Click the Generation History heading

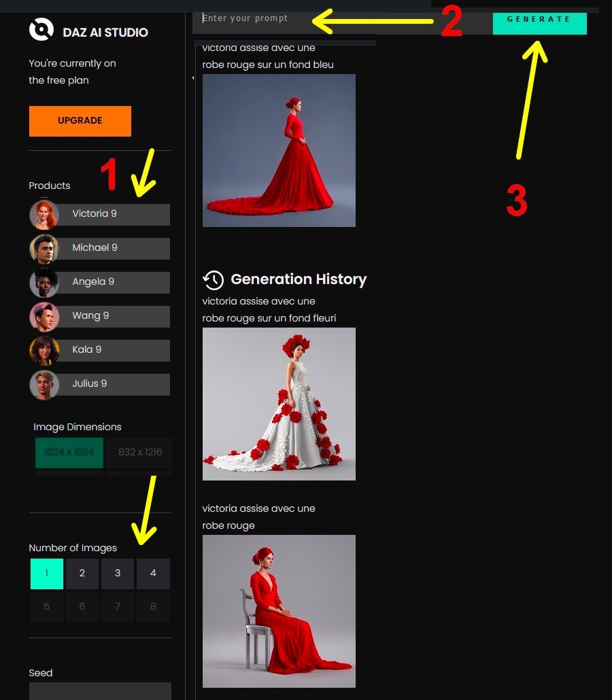point(299,279)
